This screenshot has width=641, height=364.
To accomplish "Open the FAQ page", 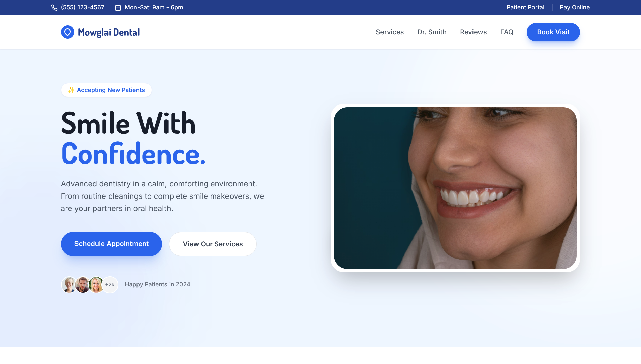I will point(507,32).
